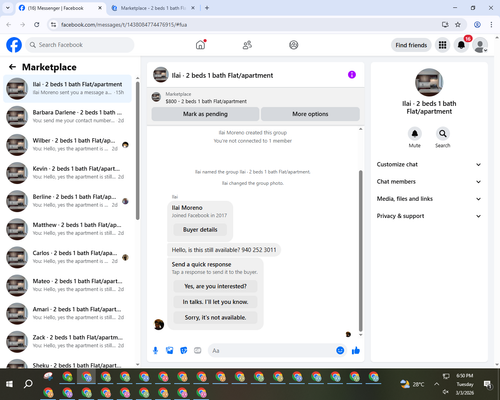Click Mark as pending button
Screen dimensions: 500x400
[205, 114]
